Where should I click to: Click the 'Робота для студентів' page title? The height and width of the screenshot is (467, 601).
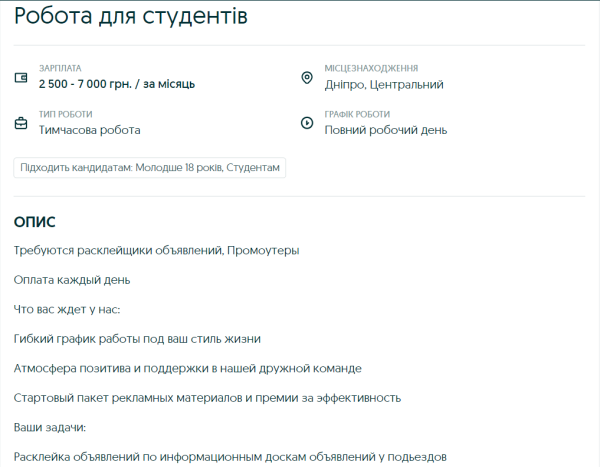131,17
